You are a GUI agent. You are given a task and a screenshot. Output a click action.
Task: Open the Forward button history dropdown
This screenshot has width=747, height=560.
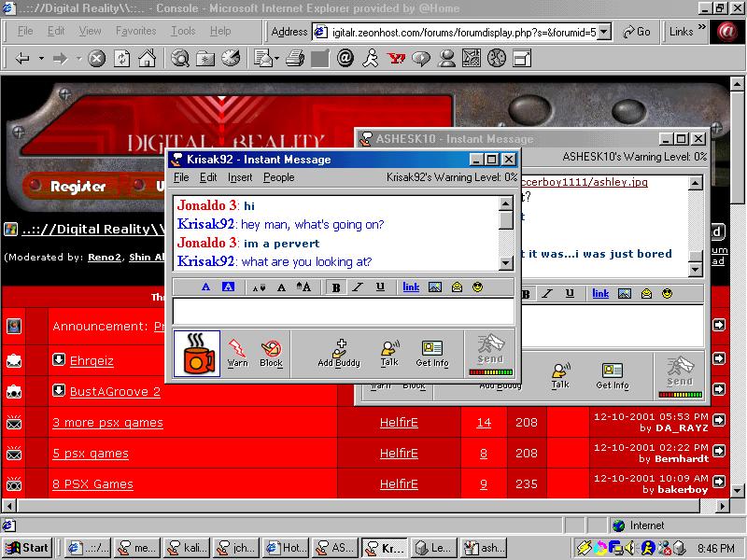78,59
